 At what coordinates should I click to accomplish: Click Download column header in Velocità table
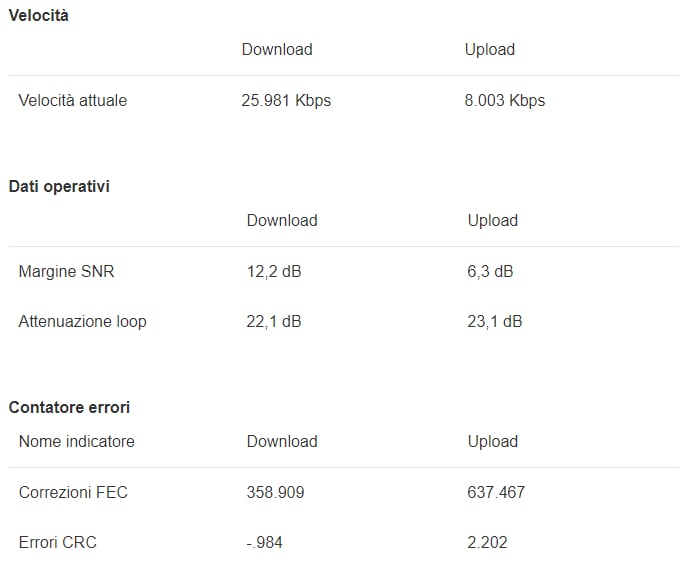pos(277,49)
